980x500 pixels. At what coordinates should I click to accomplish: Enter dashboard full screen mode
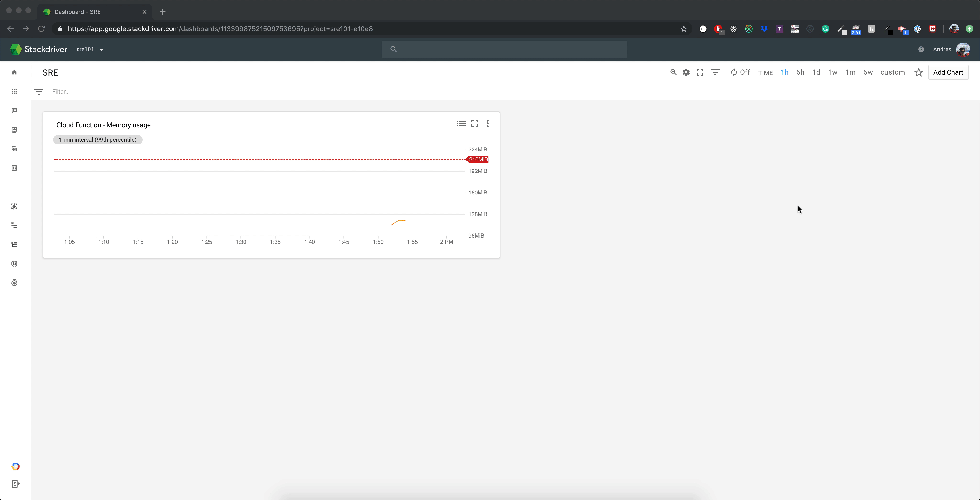(700, 72)
